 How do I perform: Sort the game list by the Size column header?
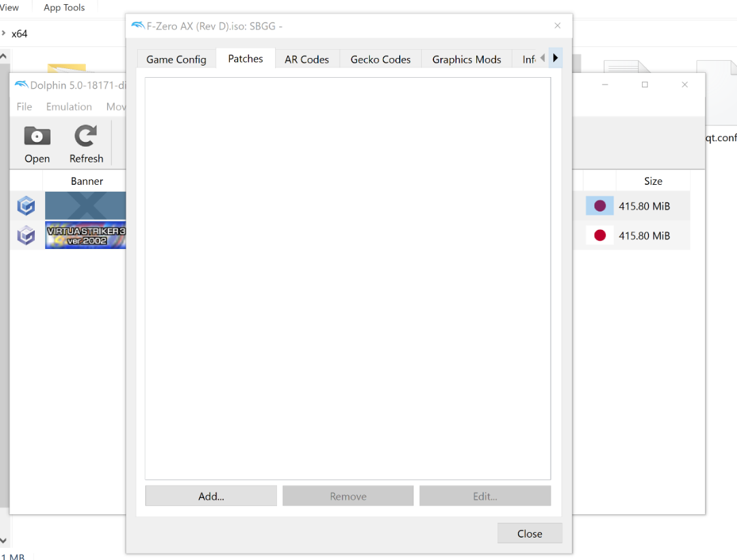[x=652, y=181]
